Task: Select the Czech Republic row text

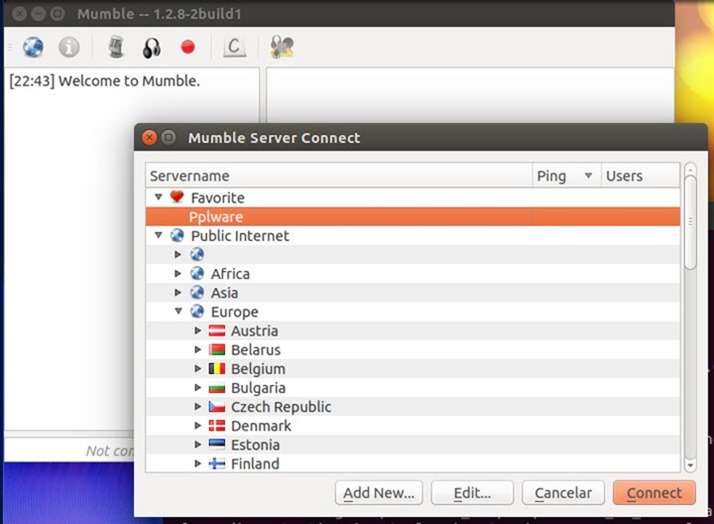Action: pyautogui.click(x=281, y=407)
